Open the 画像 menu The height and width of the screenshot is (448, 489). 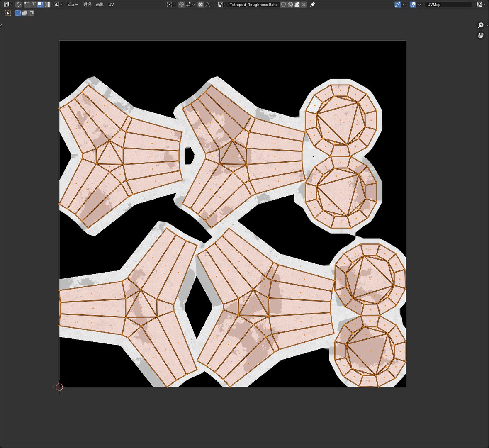pos(100,5)
